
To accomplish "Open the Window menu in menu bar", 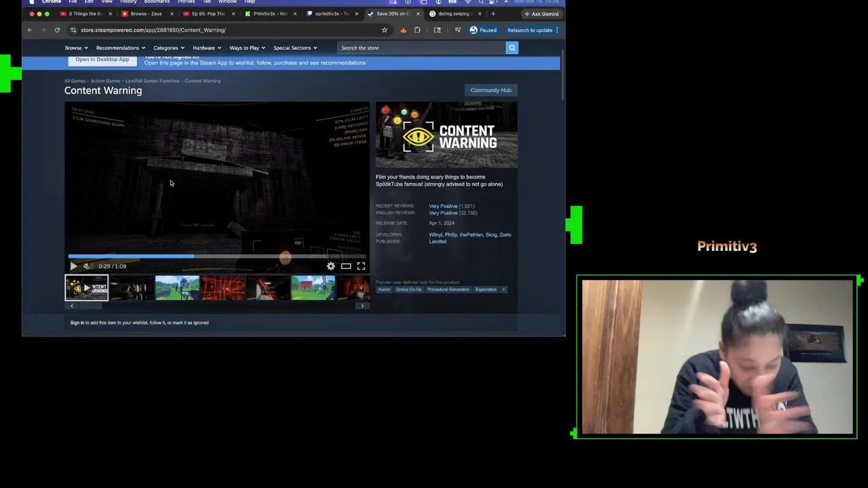I will coord(227,2).
